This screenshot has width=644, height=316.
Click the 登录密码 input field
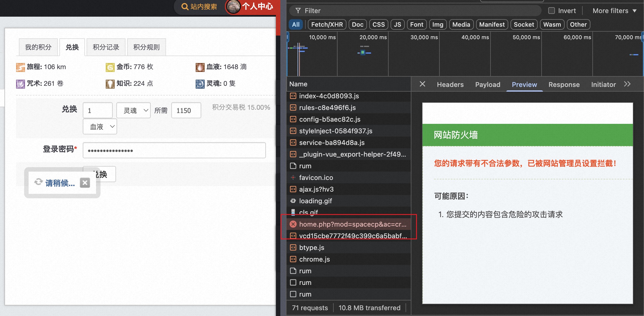click(174, 150)
